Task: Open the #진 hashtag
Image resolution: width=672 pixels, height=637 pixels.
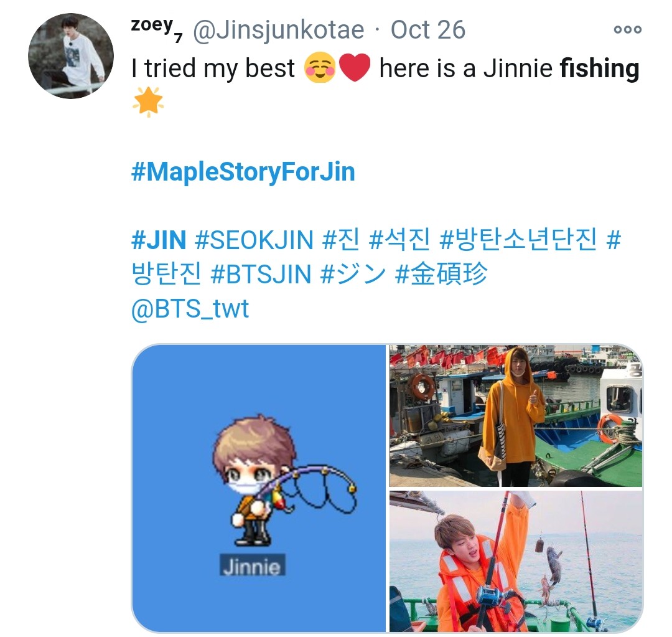Action: click(x=341, y=239)
